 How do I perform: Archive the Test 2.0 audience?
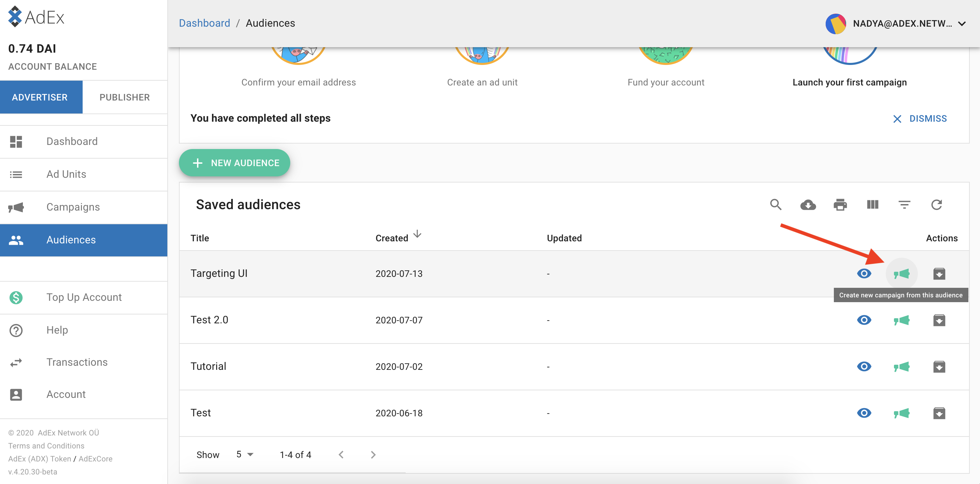click(x=939, y=320)
